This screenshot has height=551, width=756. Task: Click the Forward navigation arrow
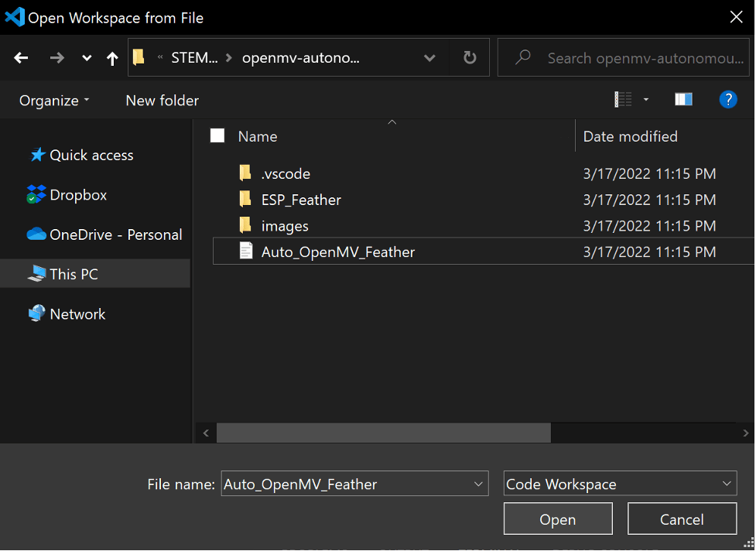point(56,58)
